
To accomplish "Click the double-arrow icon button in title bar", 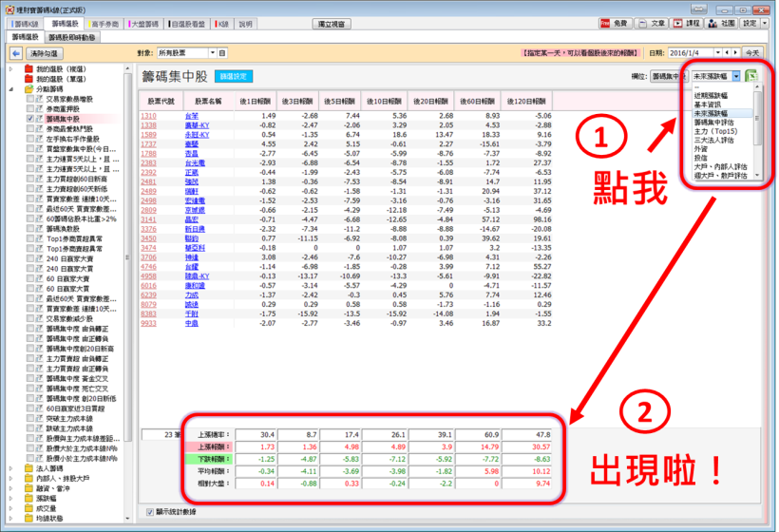I will coord(698,9).
